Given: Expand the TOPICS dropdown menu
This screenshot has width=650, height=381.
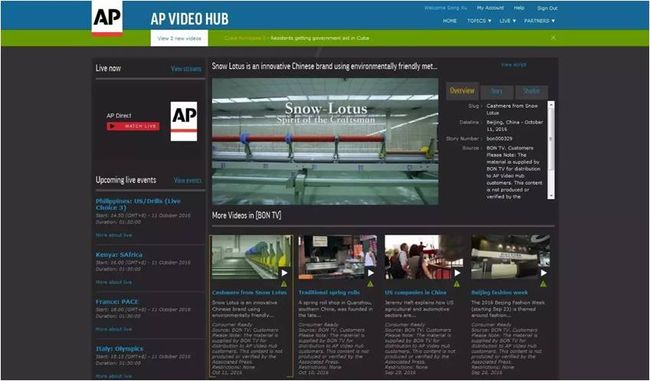Looking at the screenshot, I should (x=479, y=21).
